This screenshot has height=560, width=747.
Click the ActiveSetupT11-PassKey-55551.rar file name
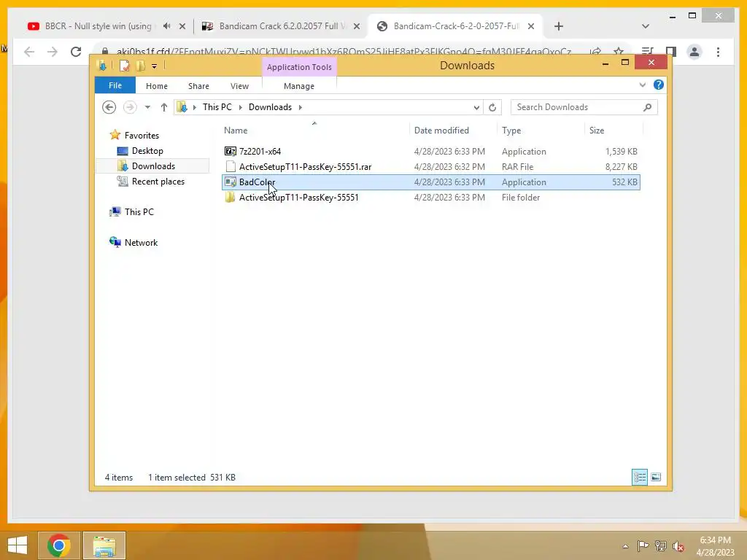306,167
